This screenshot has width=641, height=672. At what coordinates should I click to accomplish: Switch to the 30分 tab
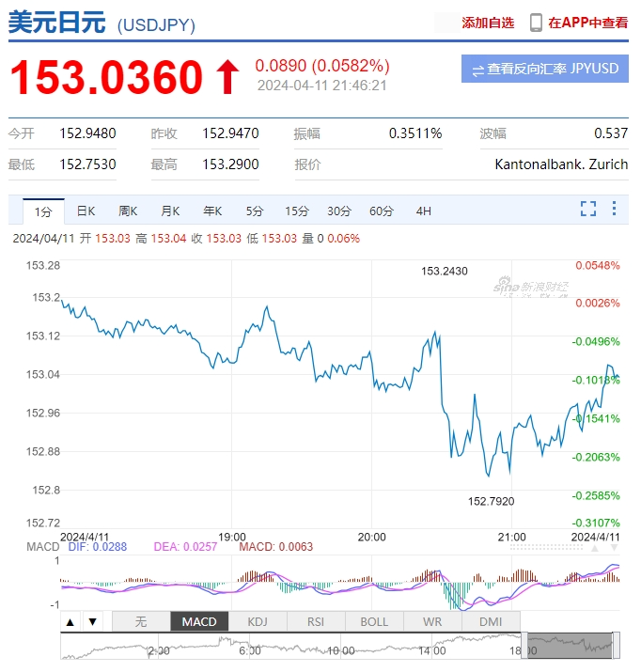click(339, 211)
